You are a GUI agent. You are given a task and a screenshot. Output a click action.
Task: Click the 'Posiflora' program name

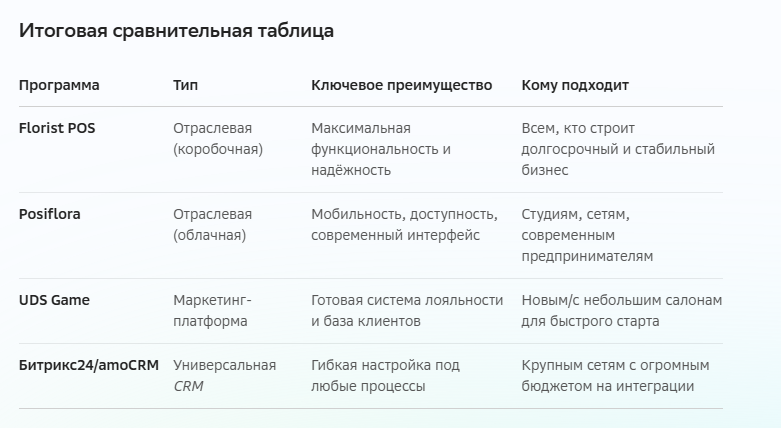[x=50, y=214]
